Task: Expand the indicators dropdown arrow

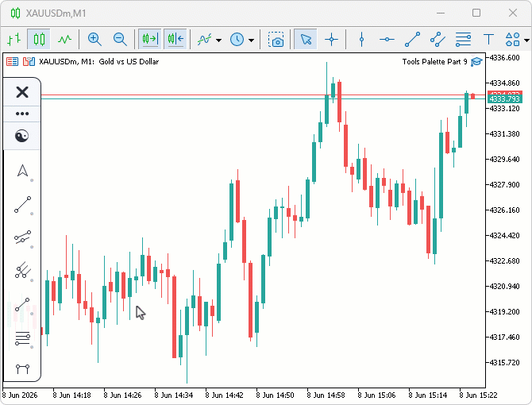Action: [x=219, y=40]
